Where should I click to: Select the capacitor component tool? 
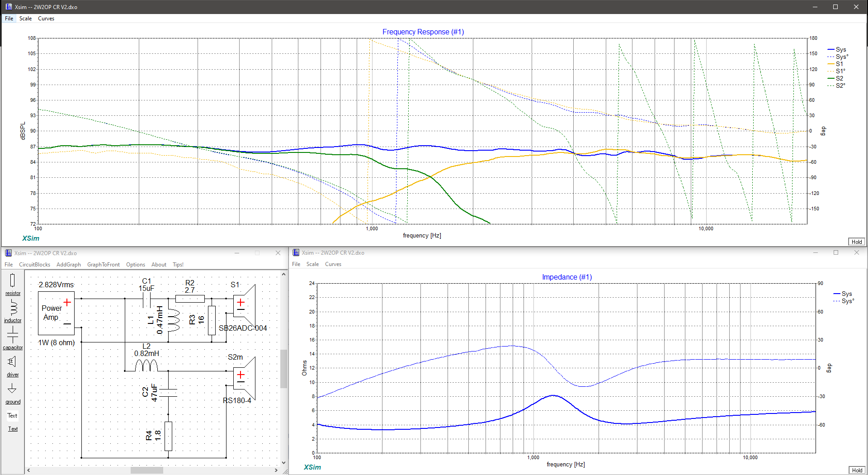click(x=13, y=338)
